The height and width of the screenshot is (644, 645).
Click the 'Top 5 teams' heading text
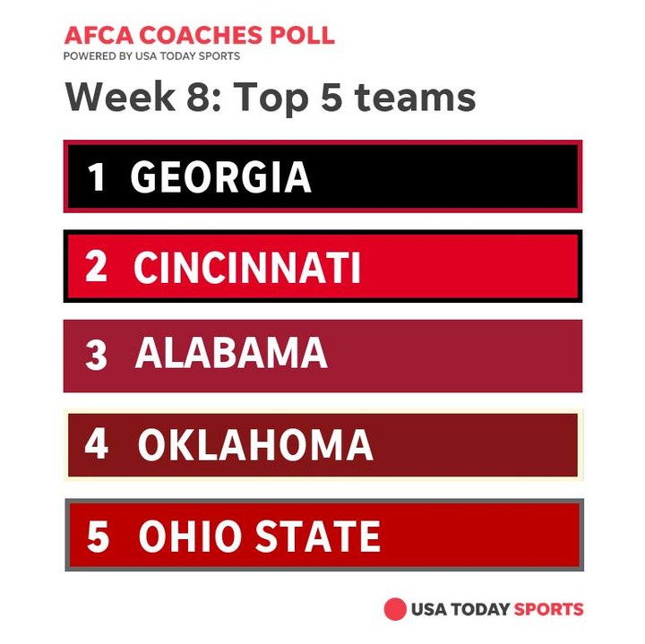355,97
